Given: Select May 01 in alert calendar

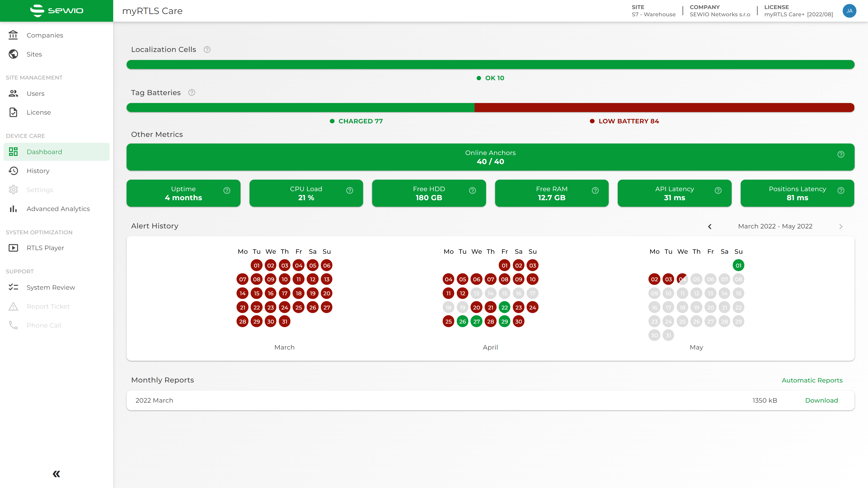Looking at the screenshot, I should pyautogui.click(x=738, y=265).
